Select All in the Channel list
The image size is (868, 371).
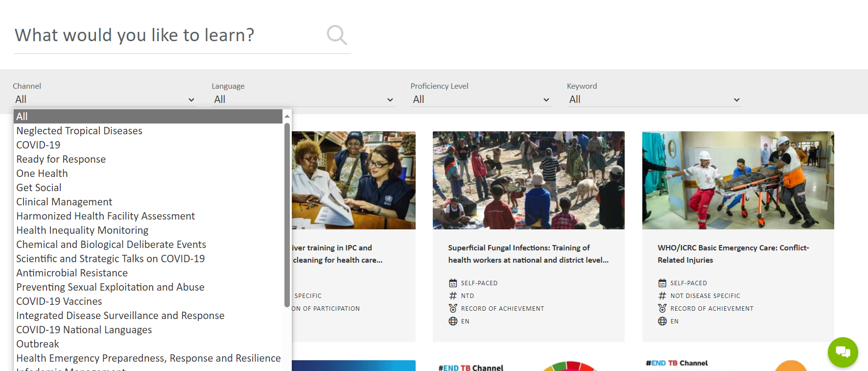(x=148, y=117)
